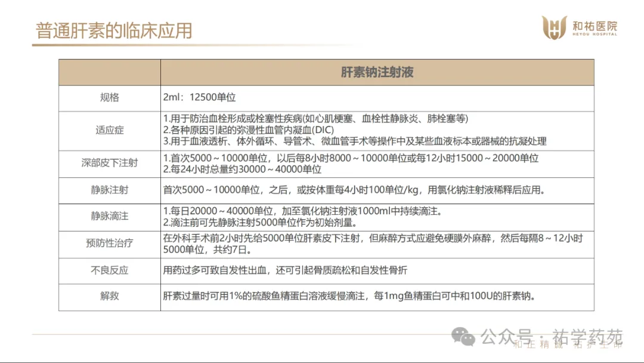Select the 规格 row label
Screen dimensions: 644x363
[x=109, y=97]
